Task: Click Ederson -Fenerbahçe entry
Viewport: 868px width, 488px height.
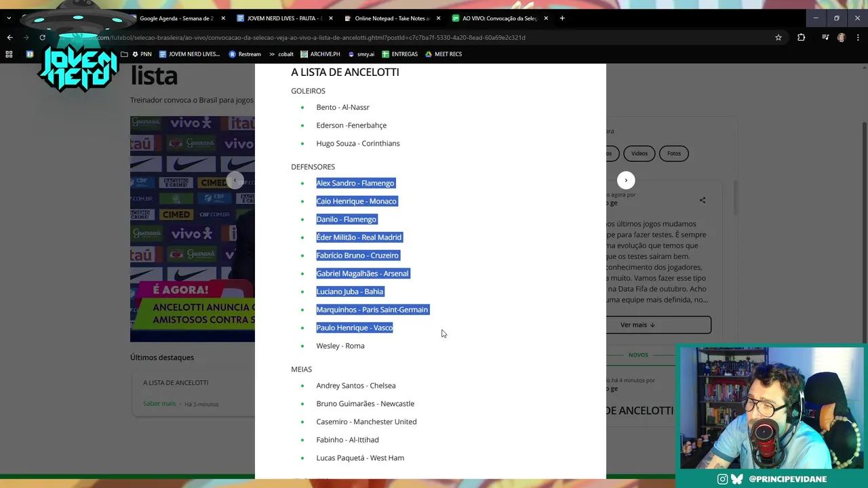Action: click(x=351, y=125)
